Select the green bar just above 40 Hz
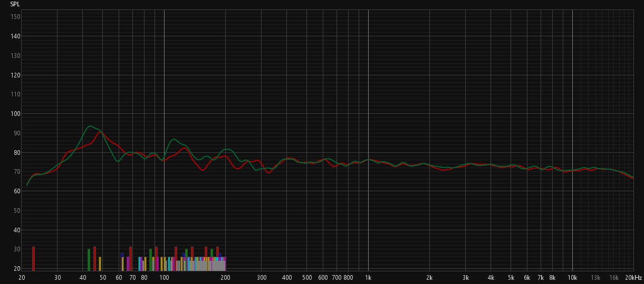This screenshot has height=284, width=644. tap(89, 259)
